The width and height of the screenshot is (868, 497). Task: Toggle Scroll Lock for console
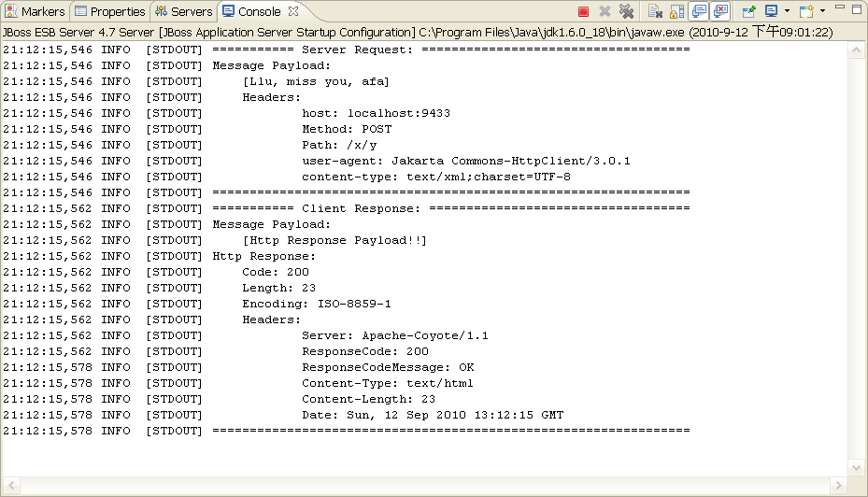tap(677, 11)
